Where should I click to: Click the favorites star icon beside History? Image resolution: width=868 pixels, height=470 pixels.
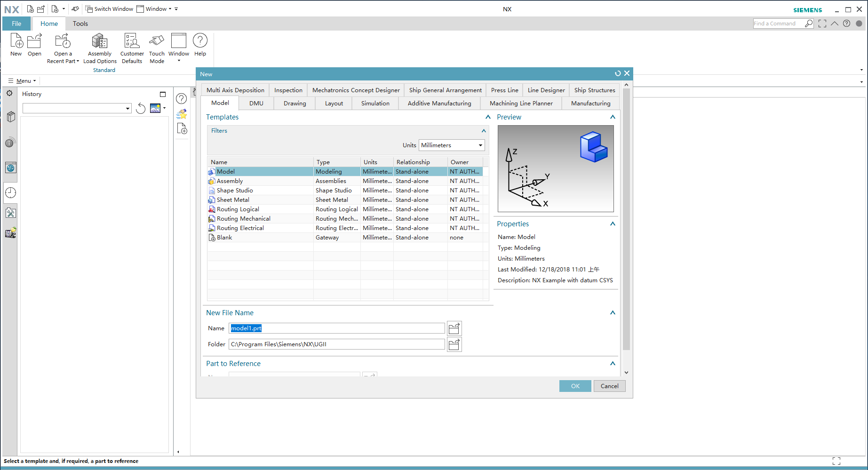[x=182, y=114]
